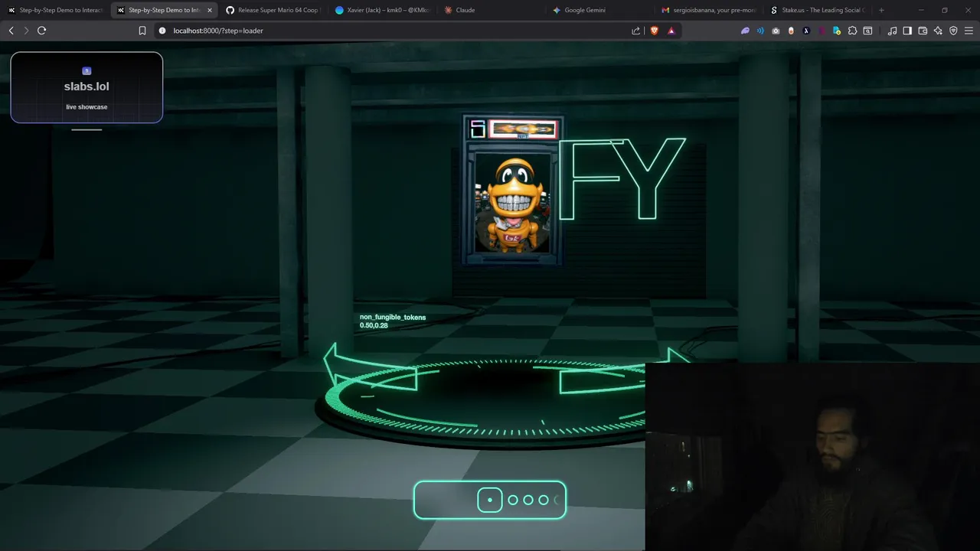980x551 pixels.
Task: Go back using the browser back arrow
Action: pos(11,31)
